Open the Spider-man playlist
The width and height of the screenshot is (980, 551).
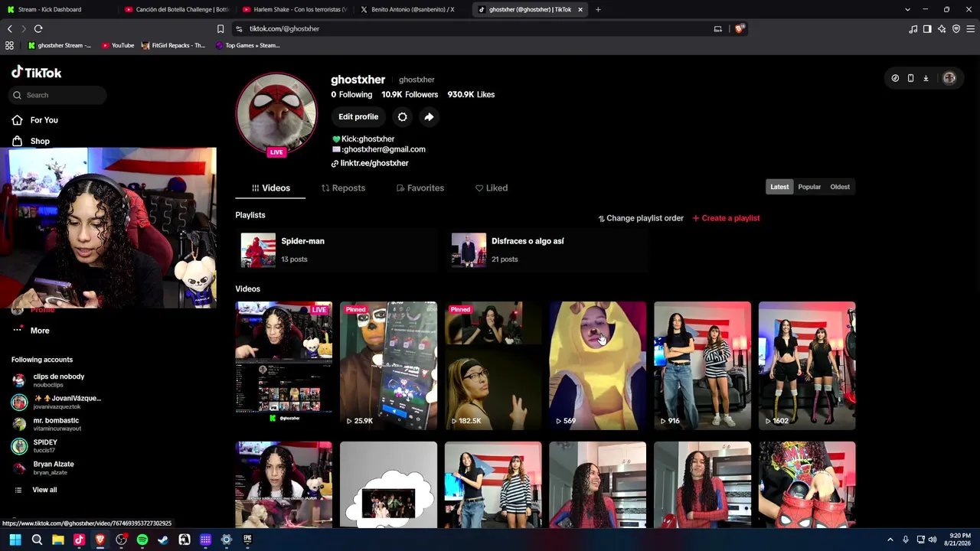(x=337, y=250)
